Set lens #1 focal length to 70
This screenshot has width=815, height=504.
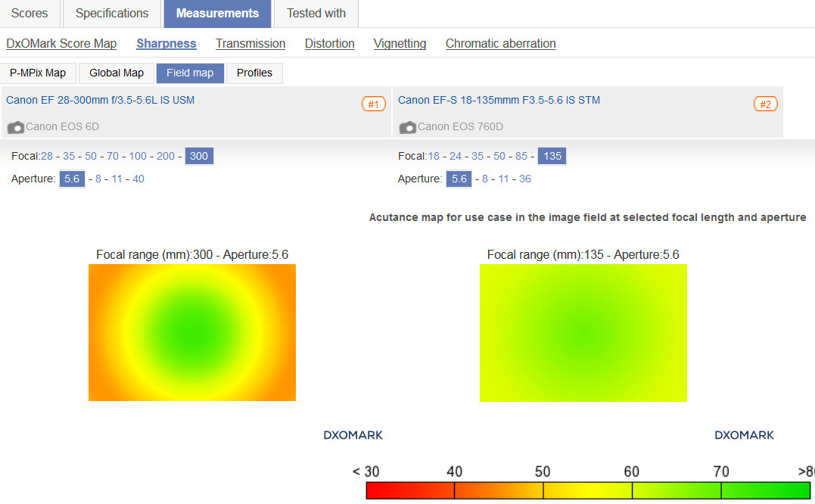coord(113,156)
